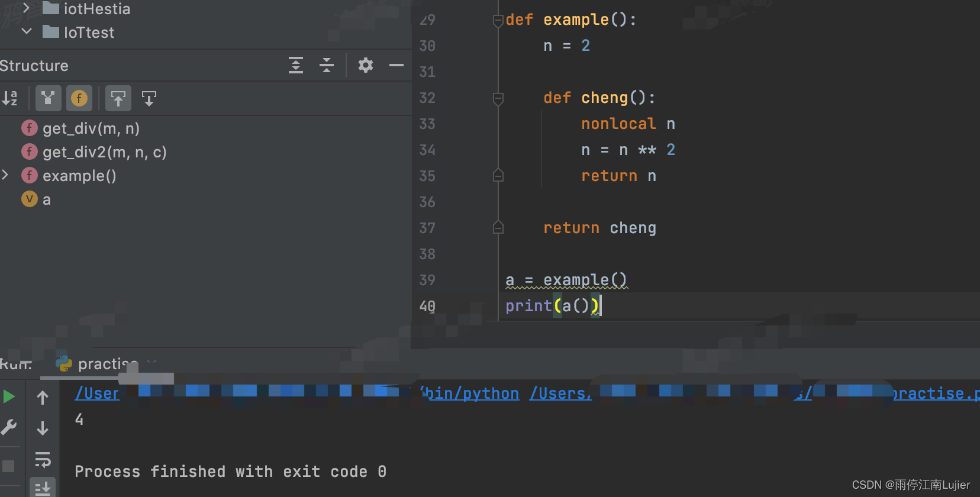Switch to practise run tab

101,363
